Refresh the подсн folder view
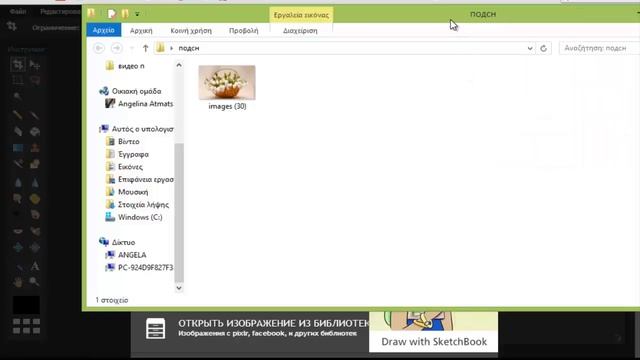Viewport: 640px width, 360px height. (x=543, y=48)
